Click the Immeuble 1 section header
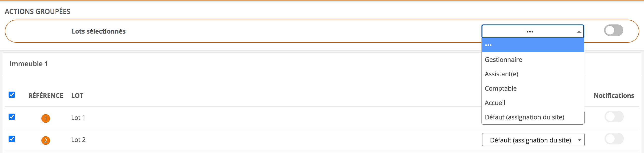Viewport: 644px width, 153px height. pyautogui.click(x=29, y=64)
